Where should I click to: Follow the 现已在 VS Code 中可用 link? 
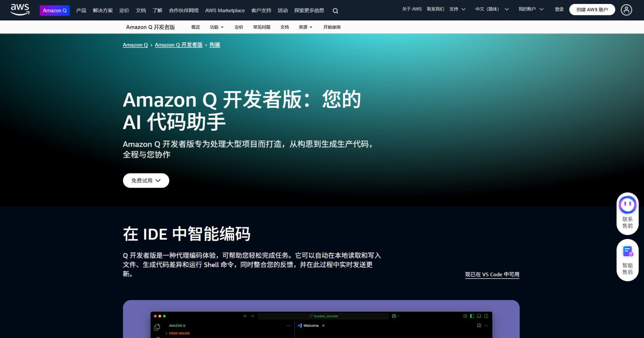click(492, 274)
